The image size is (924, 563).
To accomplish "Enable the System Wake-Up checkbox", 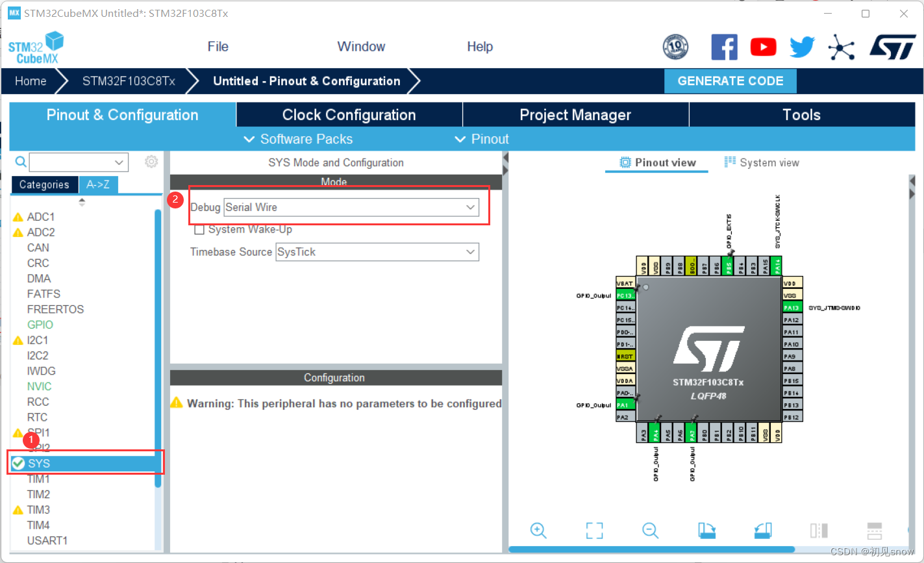I will click(x=199, y=229).
